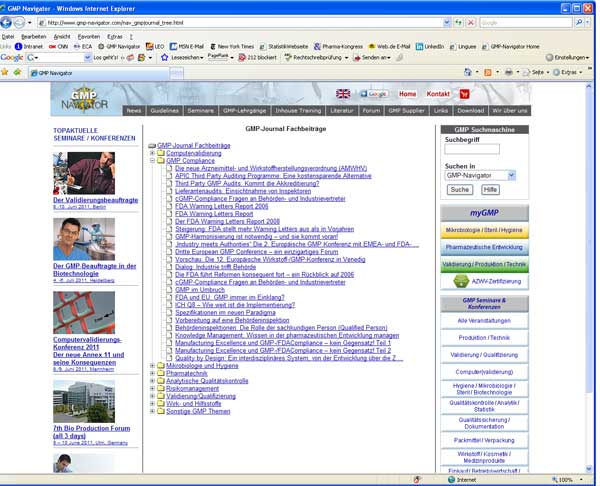Click the Der Validierungsbeauftragte seminar thumbnail
Screen dimensions: 600x486
pyautogui.click(x=84, y=173)
